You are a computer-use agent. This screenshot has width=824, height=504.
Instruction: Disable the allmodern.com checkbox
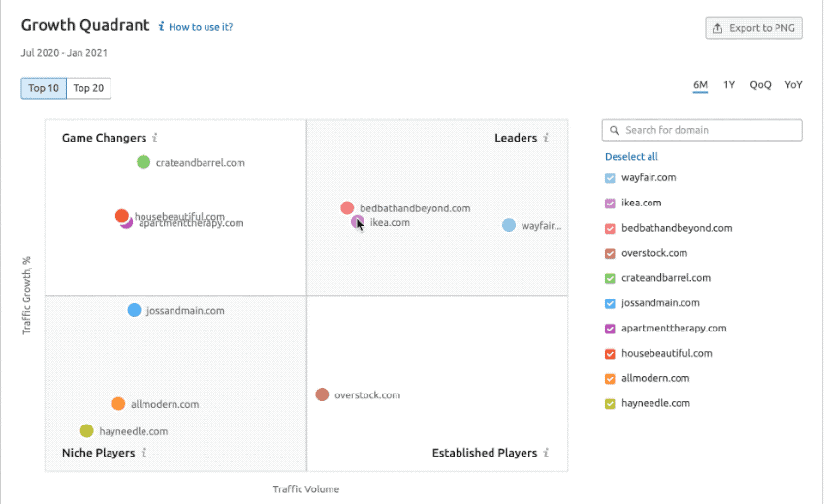pos(610,379)
